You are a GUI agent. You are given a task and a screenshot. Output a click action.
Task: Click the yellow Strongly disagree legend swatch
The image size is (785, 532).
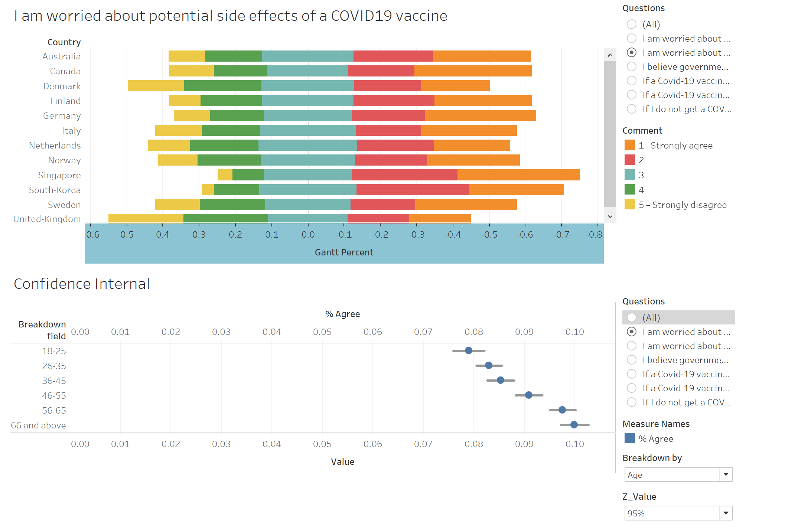point(629,205)
